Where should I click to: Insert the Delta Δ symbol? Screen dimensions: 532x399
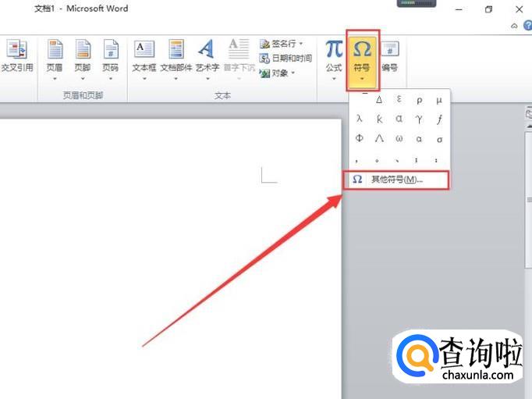pyautogui.click(x=379, y=100)
